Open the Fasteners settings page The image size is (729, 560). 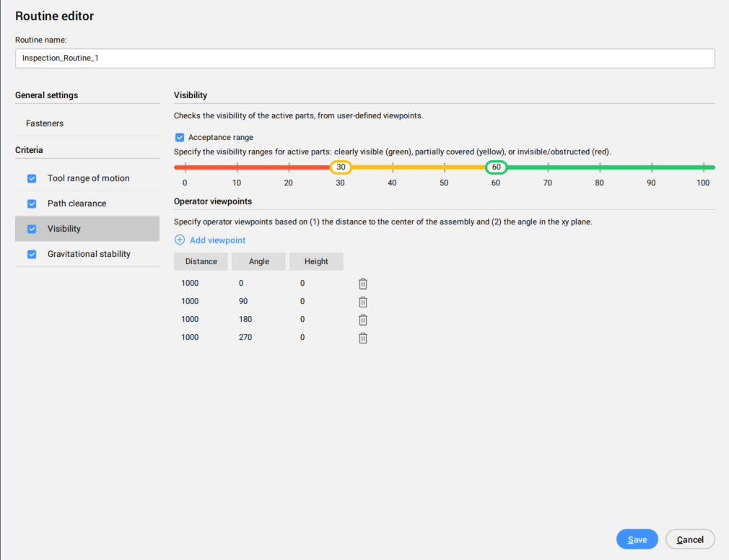[x=45, y=123]
